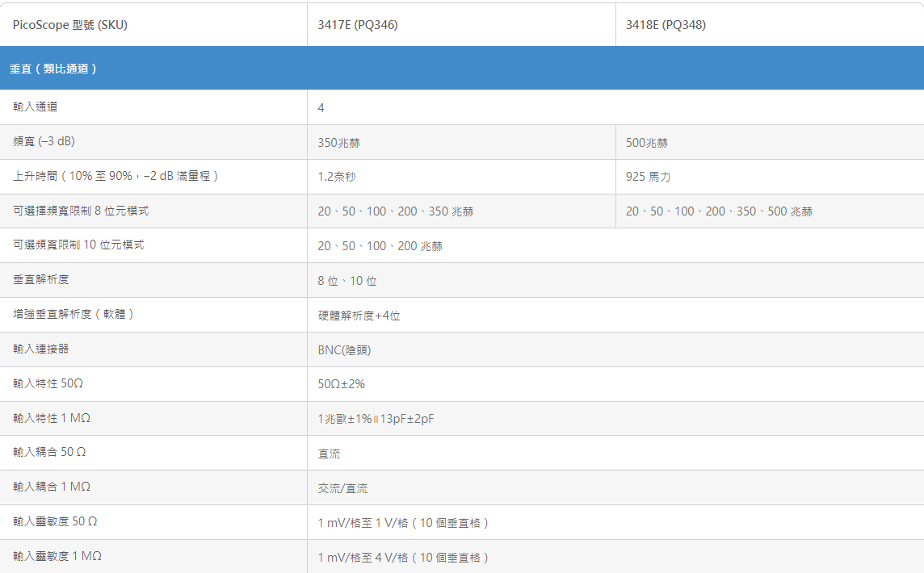This screenshot has height=573, width=924.
Task: Click the '可選頻寬限制 10 位元模式' label
Action: click(x=78, y=245)
